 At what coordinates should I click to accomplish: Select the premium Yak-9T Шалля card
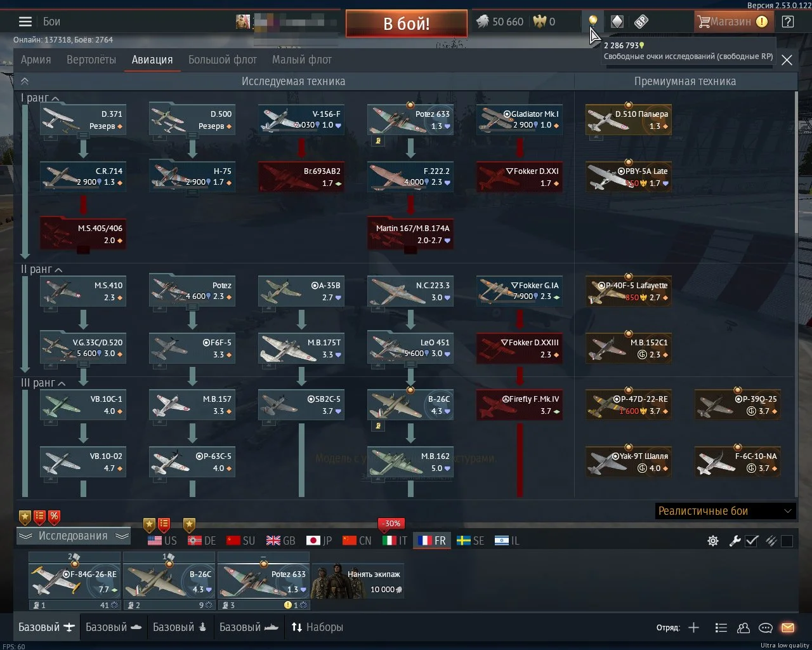[x=629, y=462]
